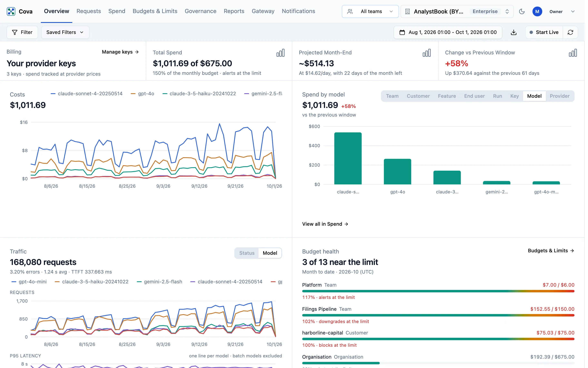
Task: Open the date range picker
Action: 448,32
